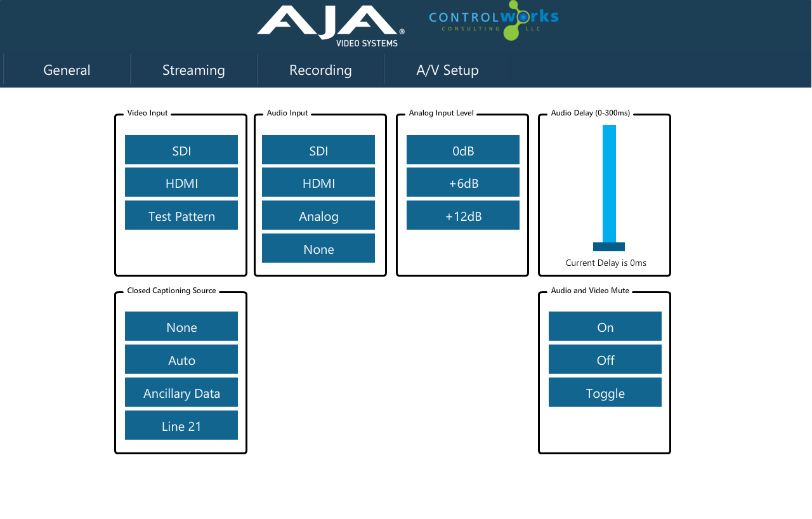Choose +12dB analog input level
The image size is (812, 519).
463,216
